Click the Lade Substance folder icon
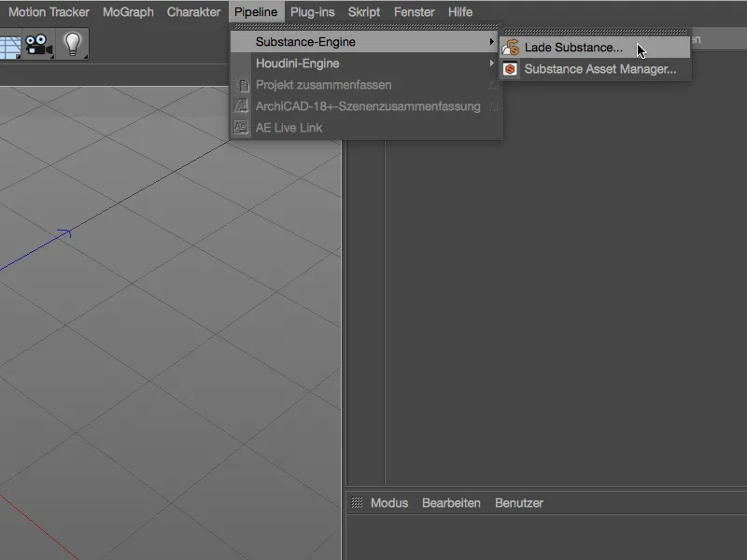Screen dimensions: 747x560 (511, 48)
